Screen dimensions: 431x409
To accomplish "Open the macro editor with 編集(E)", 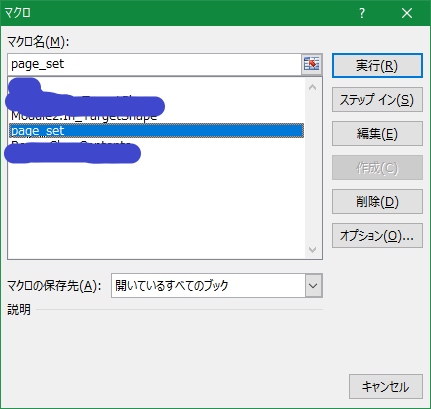I will click(377, 134).
